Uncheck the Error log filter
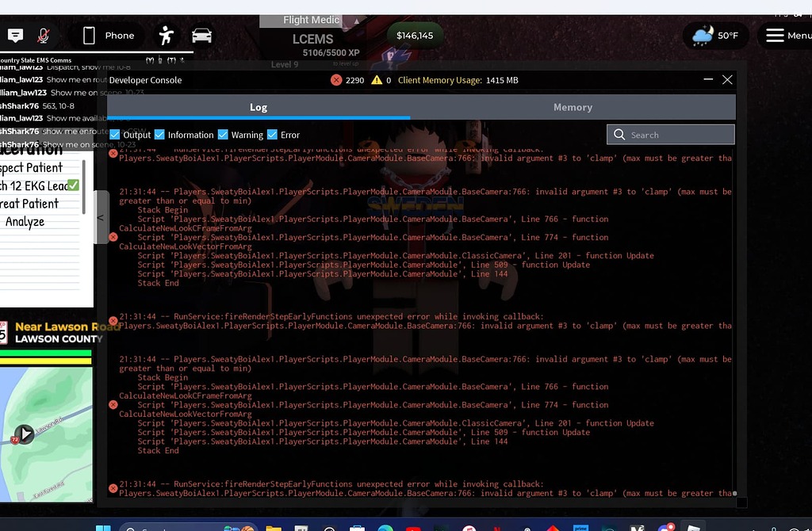The image size is (812, 531). coord(270,135)
